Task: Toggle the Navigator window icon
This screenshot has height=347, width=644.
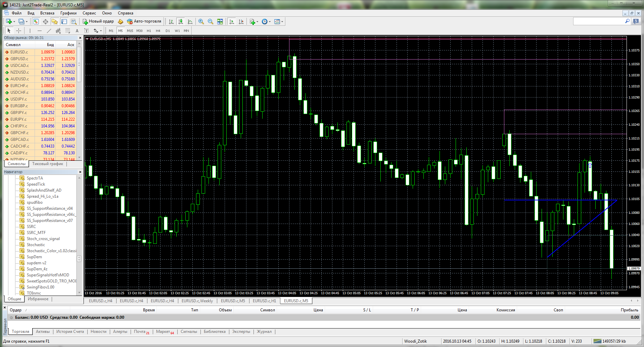Action: point(55,22)
